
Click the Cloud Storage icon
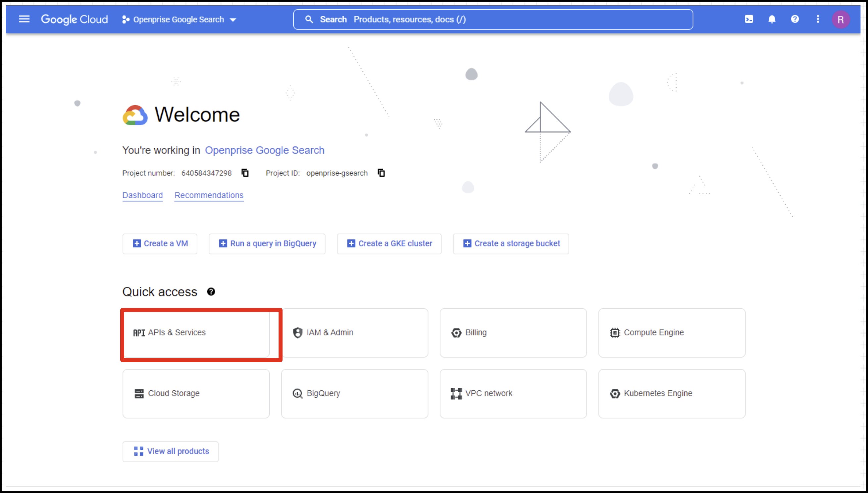139,393
